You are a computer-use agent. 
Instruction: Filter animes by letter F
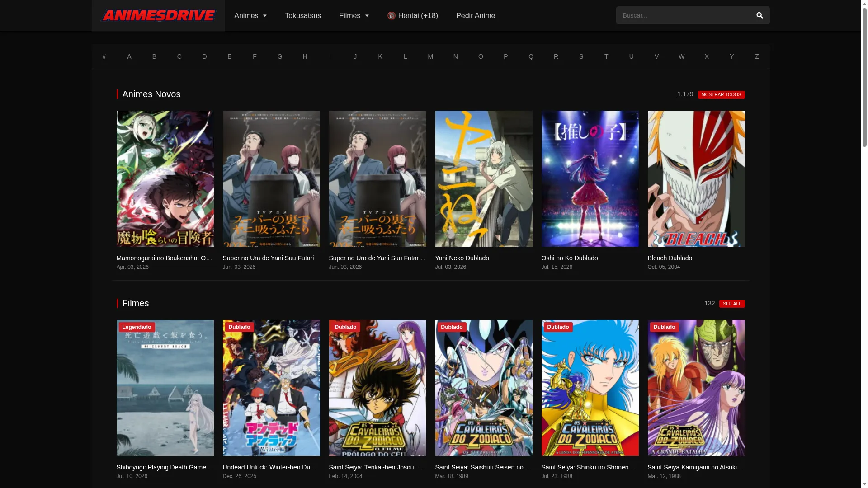pos(255,56)
